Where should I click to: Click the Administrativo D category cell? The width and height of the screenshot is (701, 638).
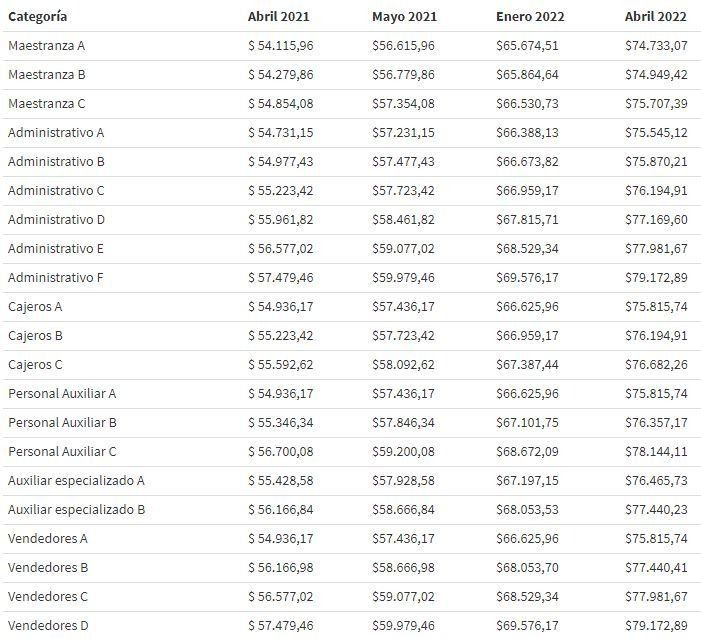[57, 220]
